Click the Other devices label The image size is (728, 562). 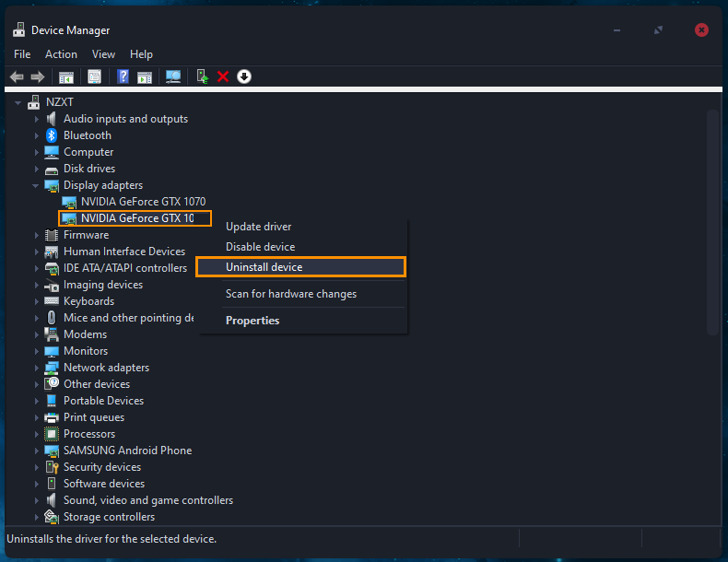(97, 384)
